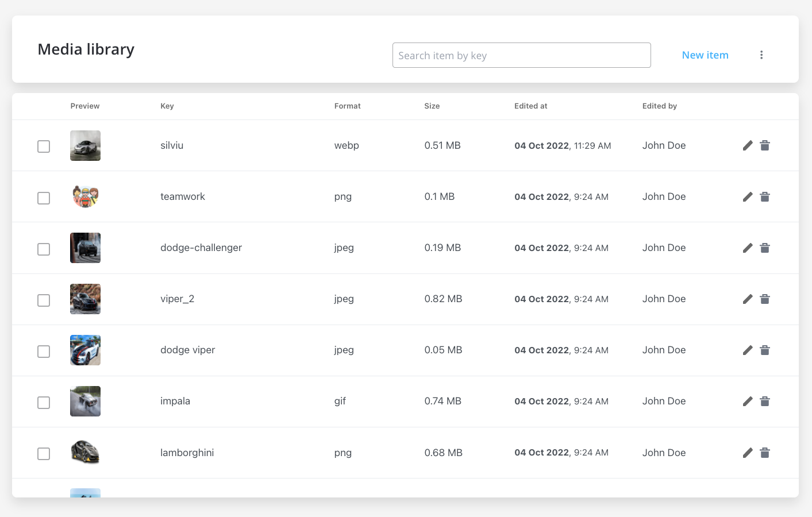
Task: Click the Size column header
Action: pyautogui.click(x=432, y=106)
